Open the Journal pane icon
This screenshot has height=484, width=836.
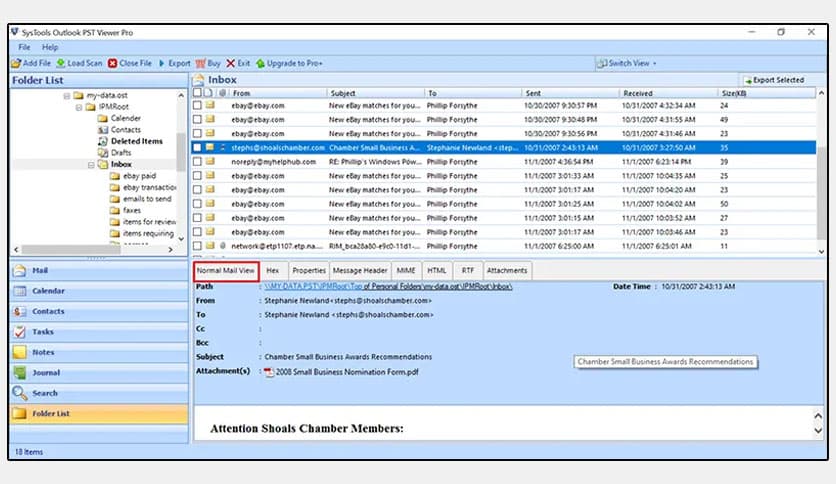click(x=20, y=373)
